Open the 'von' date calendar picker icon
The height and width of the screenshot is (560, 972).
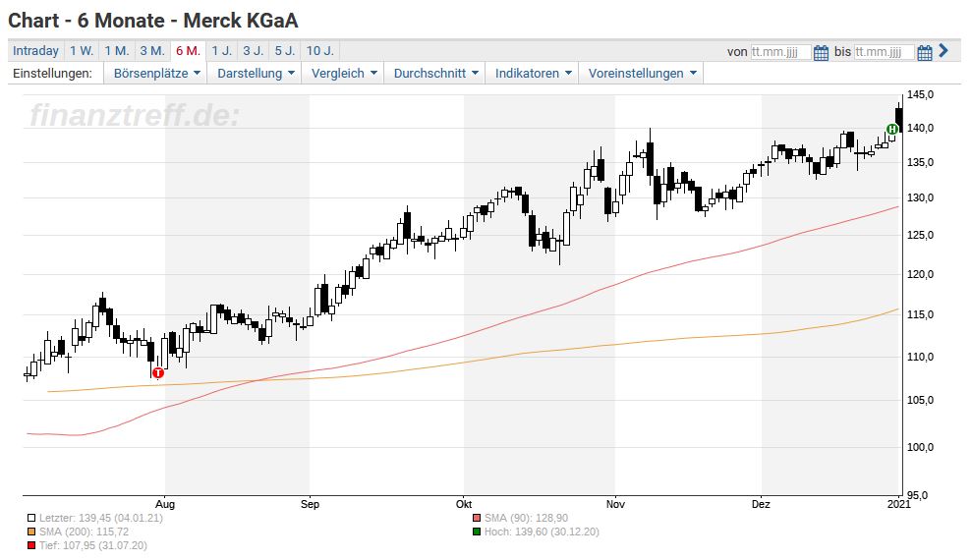tap(820, 53)
